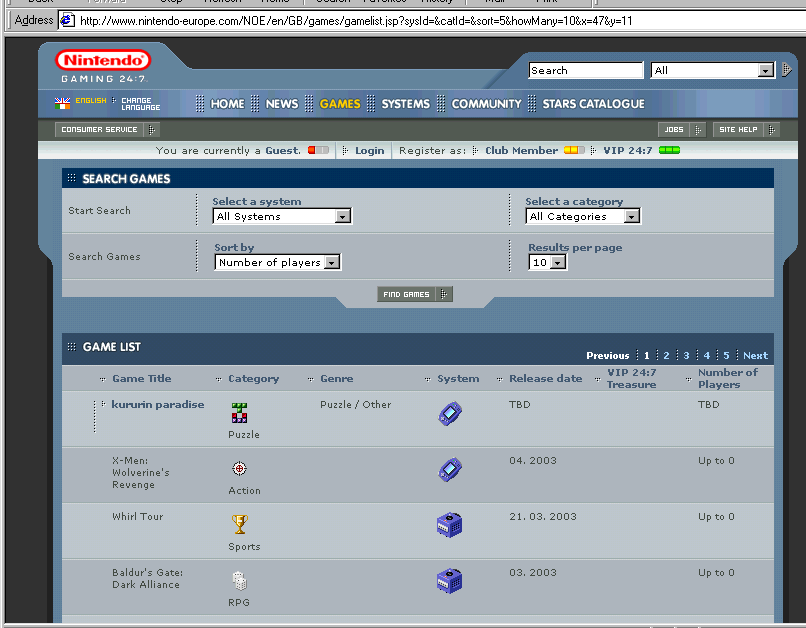Click the Previous page link
The image size is (806, 628).
[608, 356]
